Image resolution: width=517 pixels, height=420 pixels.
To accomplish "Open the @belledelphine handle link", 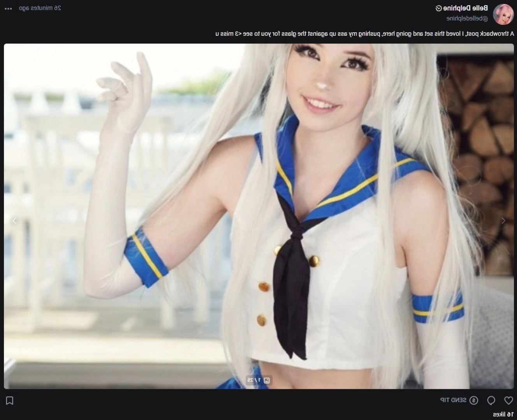I will [x=467, y=18].
